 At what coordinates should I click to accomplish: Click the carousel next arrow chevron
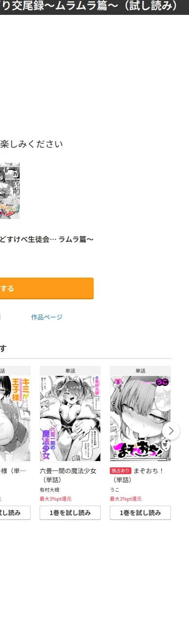[x=171, y=431]
